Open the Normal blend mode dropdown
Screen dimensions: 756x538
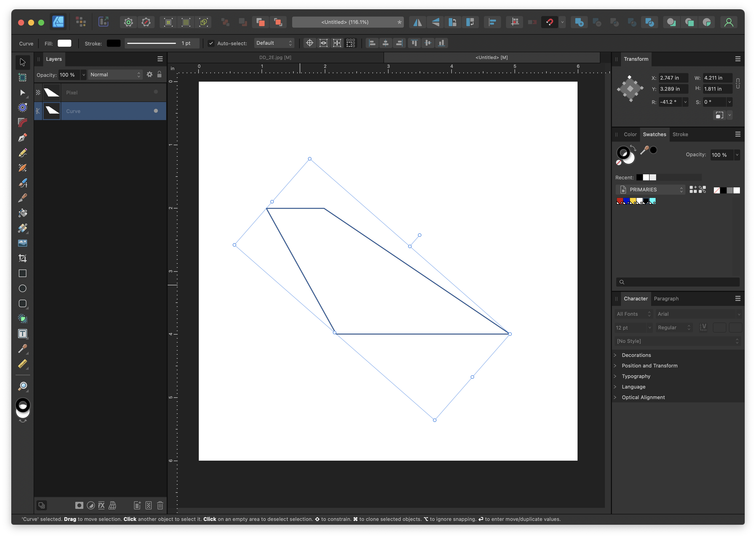[x=115, y=75]
